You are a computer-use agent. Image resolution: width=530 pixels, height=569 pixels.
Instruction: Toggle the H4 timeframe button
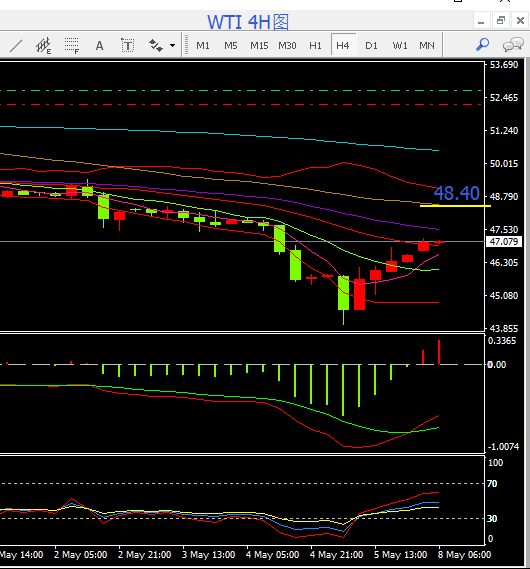pyautogui.click(x=343, y=45)
